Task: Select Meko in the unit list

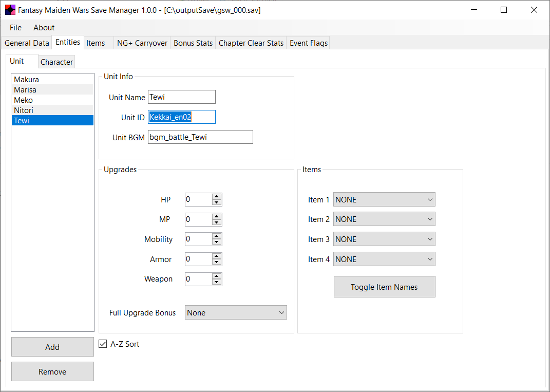Action: pos(52,100)
